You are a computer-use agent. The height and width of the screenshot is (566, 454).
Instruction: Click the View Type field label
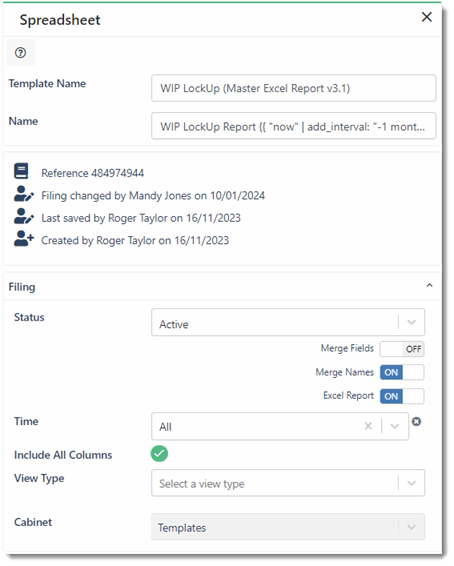click(39, 478)
